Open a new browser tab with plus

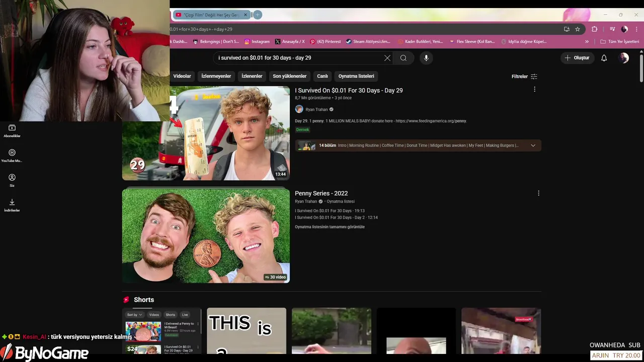(x=257, y=15)
